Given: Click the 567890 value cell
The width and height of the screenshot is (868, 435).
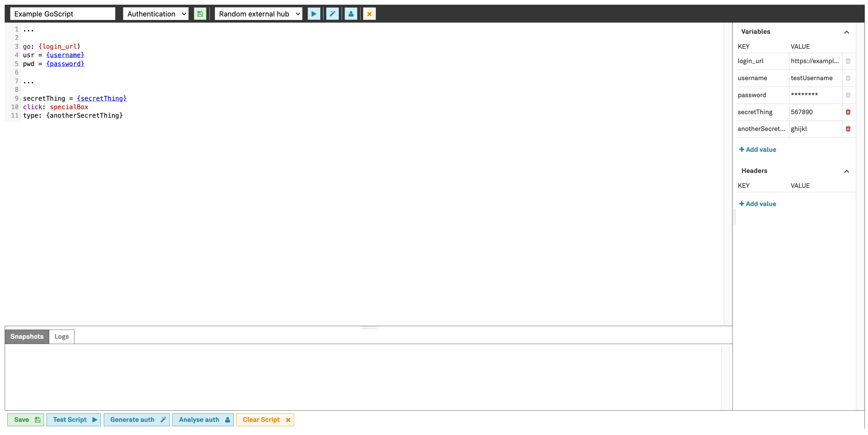Looking at the screenshot, I should point(816,112).
